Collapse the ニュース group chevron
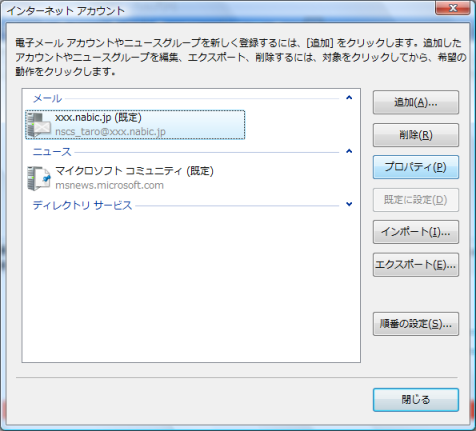The width and height of the screenshot is (476, 431). (349, 151)
